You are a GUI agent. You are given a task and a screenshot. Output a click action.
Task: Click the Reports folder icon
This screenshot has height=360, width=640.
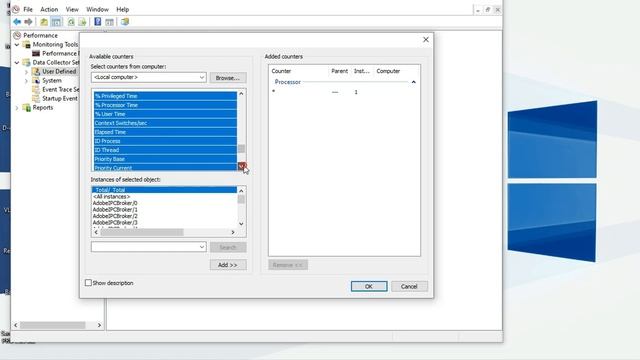27,108
